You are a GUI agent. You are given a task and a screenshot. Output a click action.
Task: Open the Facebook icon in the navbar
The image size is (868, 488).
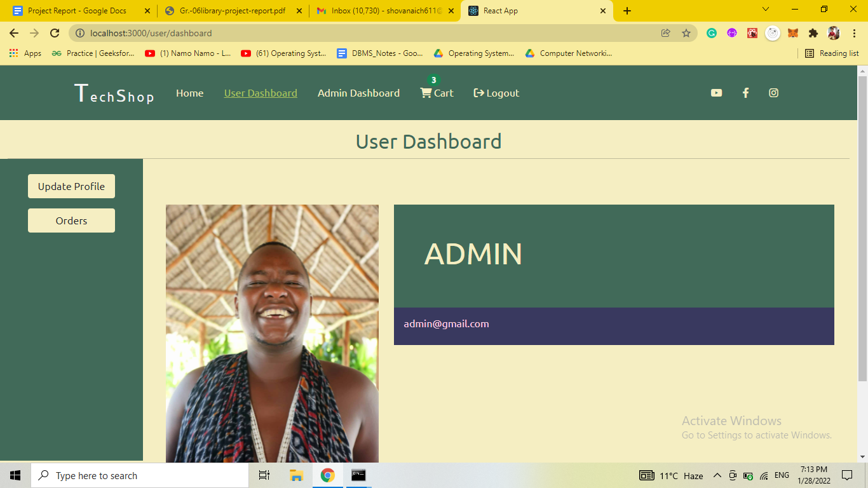tap(745, 93)
